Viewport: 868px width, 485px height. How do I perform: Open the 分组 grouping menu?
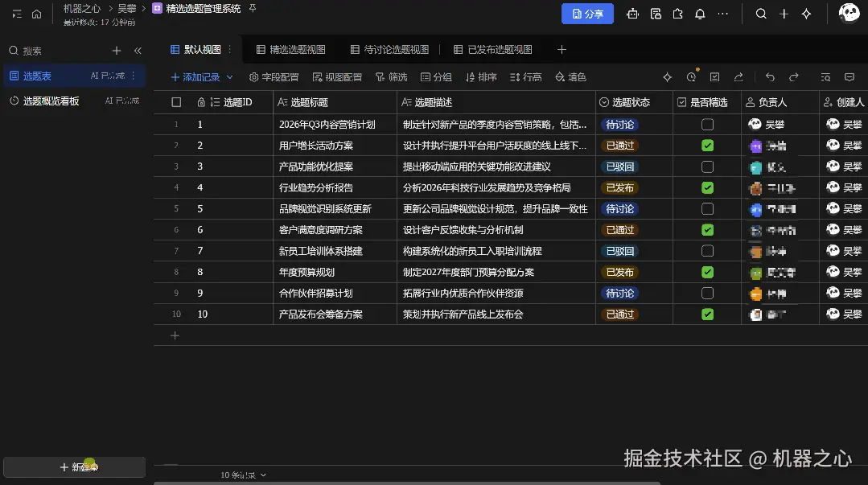click(436, 77)
